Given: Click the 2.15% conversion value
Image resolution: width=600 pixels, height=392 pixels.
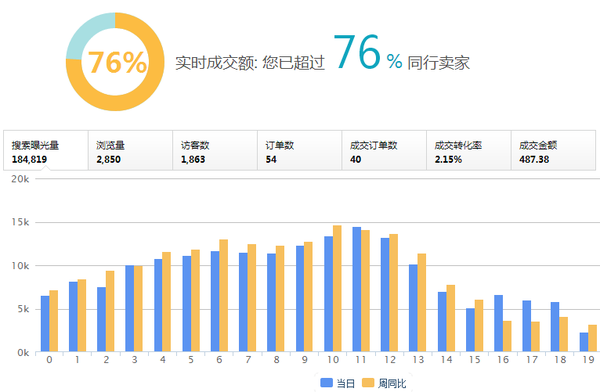Looking at the screenshot, I should pyautogui.click(x=448, y=160).
